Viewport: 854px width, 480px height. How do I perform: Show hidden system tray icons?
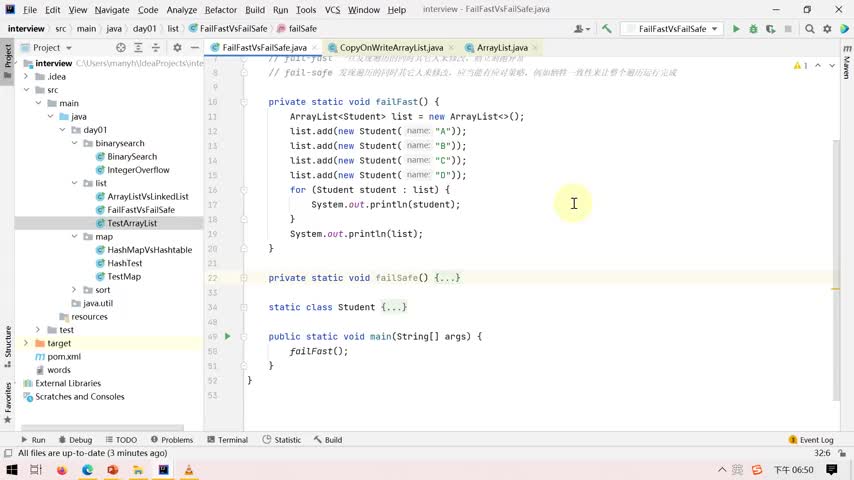tap(722, 470)
